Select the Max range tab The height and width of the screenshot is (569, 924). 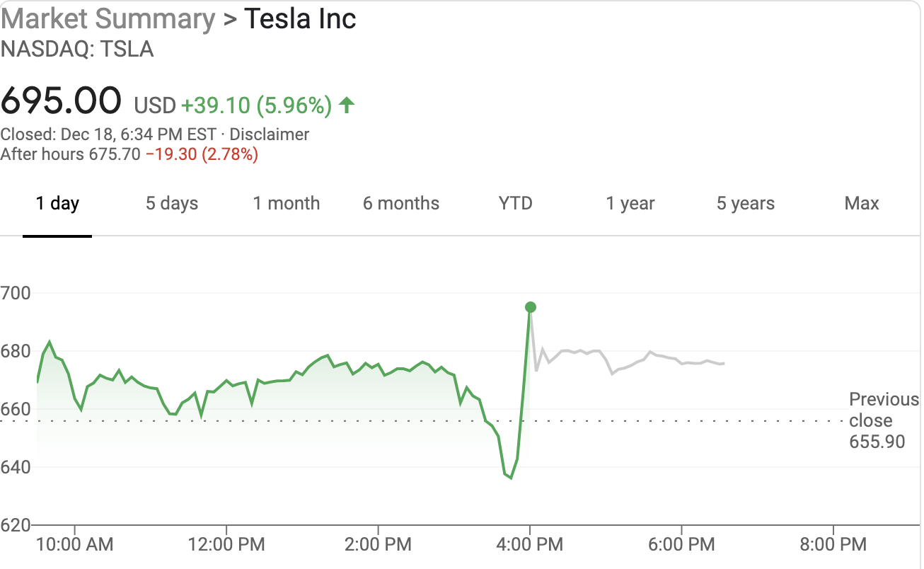pyautogui.click(x=862, y=204)
